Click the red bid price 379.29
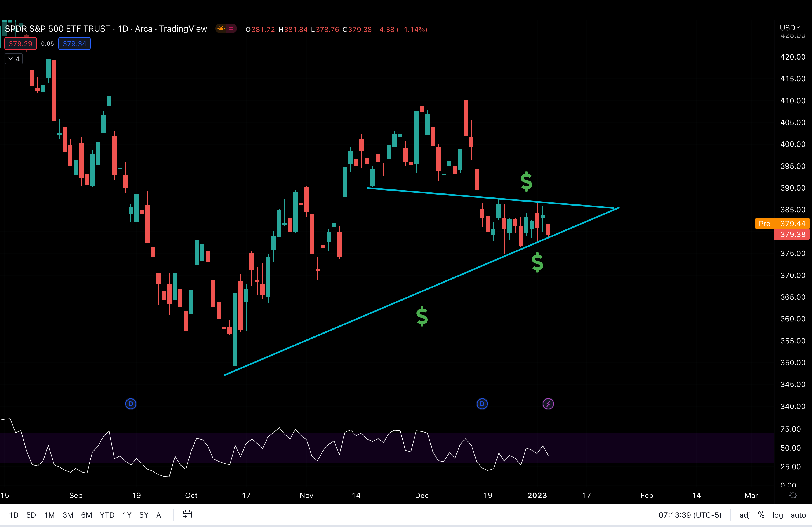This screenshot has height=527, width=812. (x=20, y=43)
